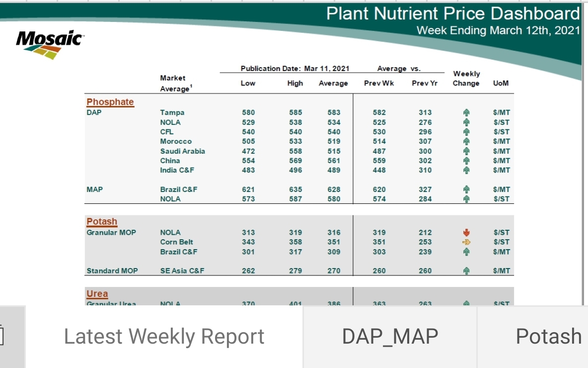The image size is (588, 368).
Task: Click the green up arrow in the MAP Brazil C&F row
Action: point(466,189)
